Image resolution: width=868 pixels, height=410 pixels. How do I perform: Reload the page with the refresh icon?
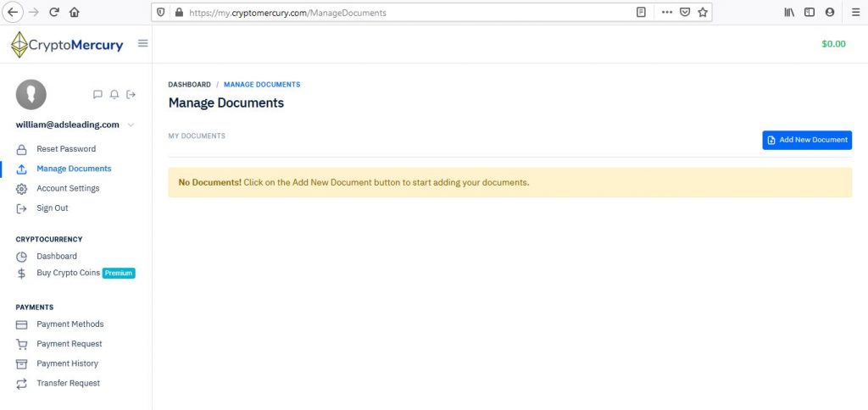coord(53,12)
